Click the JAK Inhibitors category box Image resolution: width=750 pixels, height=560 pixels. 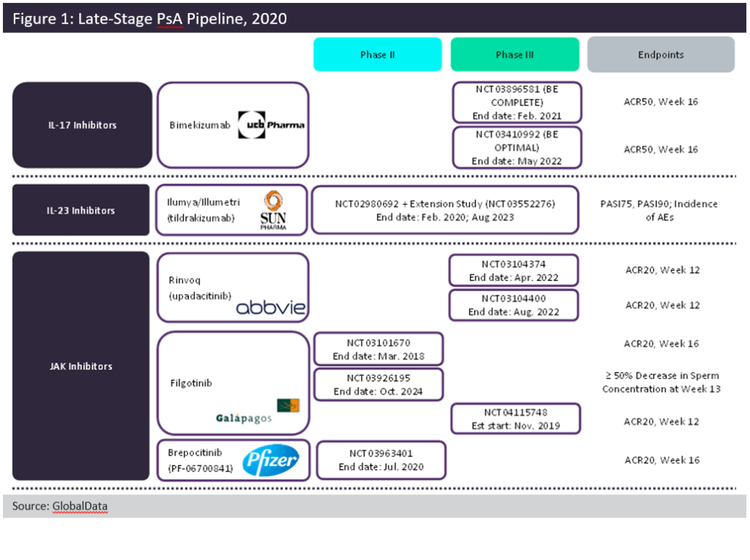[81, 366]
